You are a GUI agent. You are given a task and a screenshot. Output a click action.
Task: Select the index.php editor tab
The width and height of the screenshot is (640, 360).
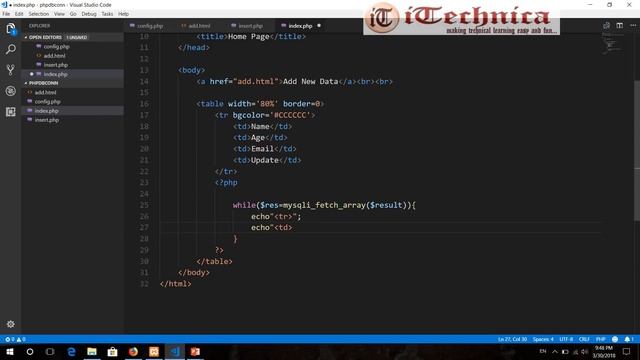coord(300,26)
